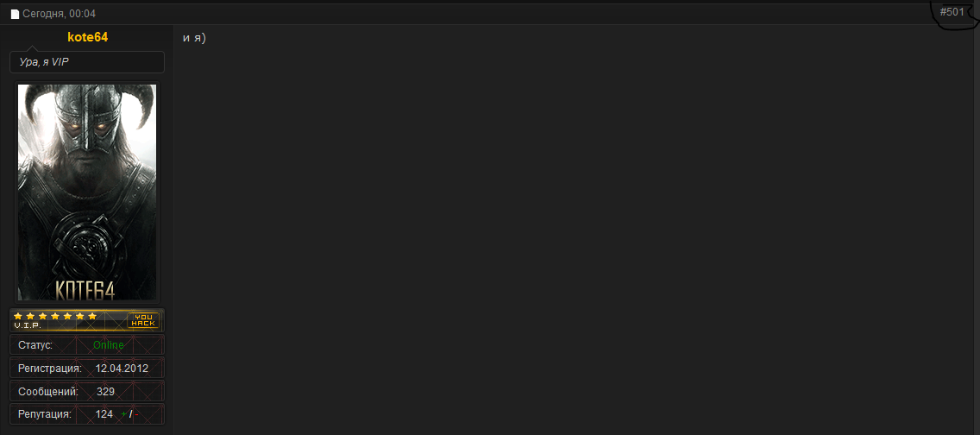Screen dimensions: 980x435
Task: Click the "Сообщений:" label
Action: [x=48, y=392]
